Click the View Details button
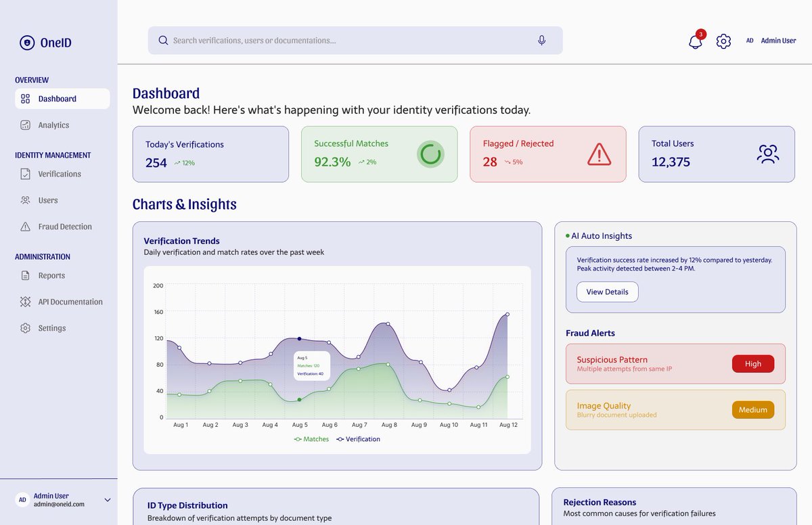Image resolution: width=812 pixels, height=525 pixels. click(607, 292)
